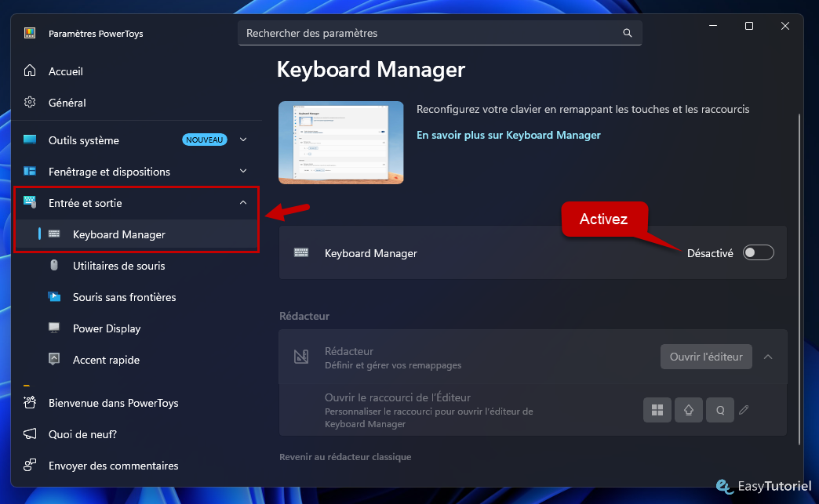
Task: Click the Bienvenue dans PowerToys icon
Action: point(30,402)
